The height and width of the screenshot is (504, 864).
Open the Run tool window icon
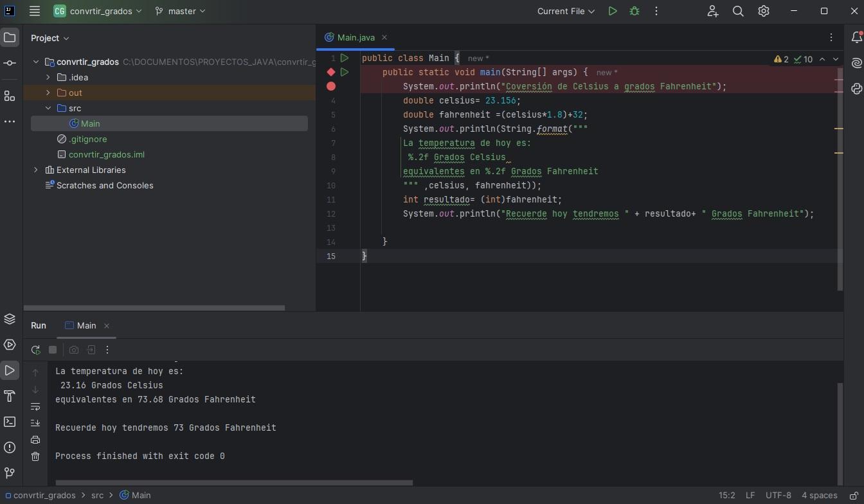[10, 371]
